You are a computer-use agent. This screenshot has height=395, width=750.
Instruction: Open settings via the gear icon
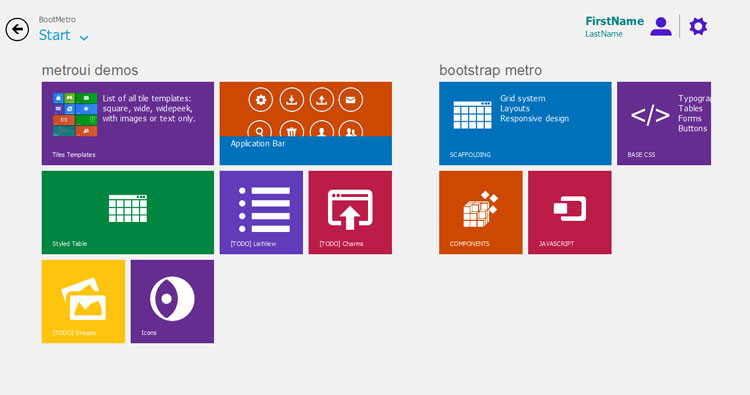tap(698, 26)
